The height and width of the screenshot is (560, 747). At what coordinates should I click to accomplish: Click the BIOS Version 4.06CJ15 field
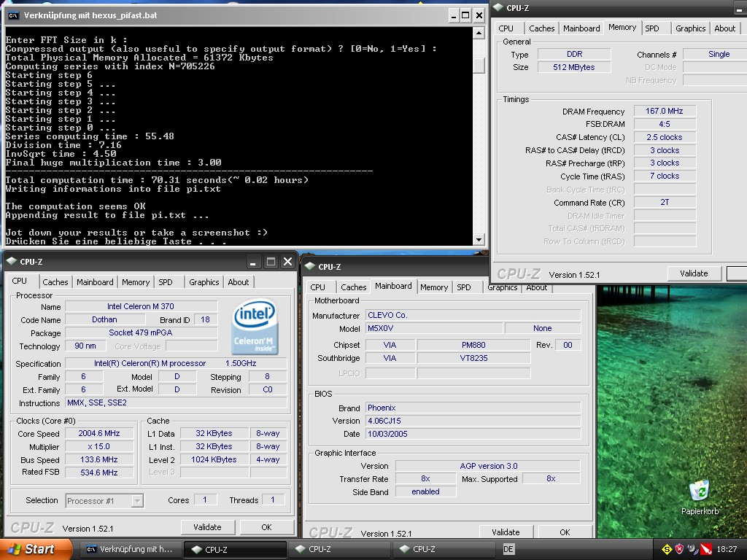coord(473,421)
